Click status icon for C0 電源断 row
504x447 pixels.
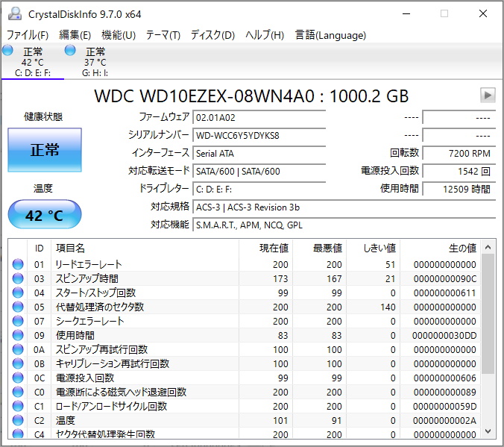pyautogui.click(x=18, y=392)
